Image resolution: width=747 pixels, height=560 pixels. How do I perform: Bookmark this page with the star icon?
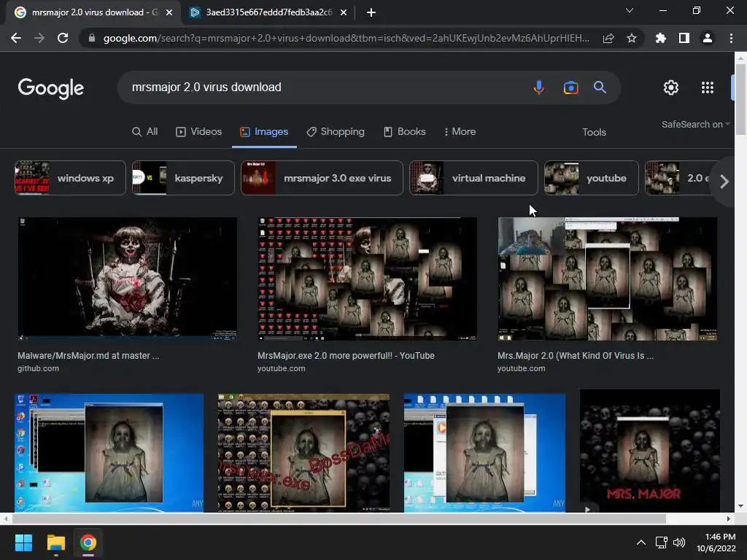coord(632,38)
